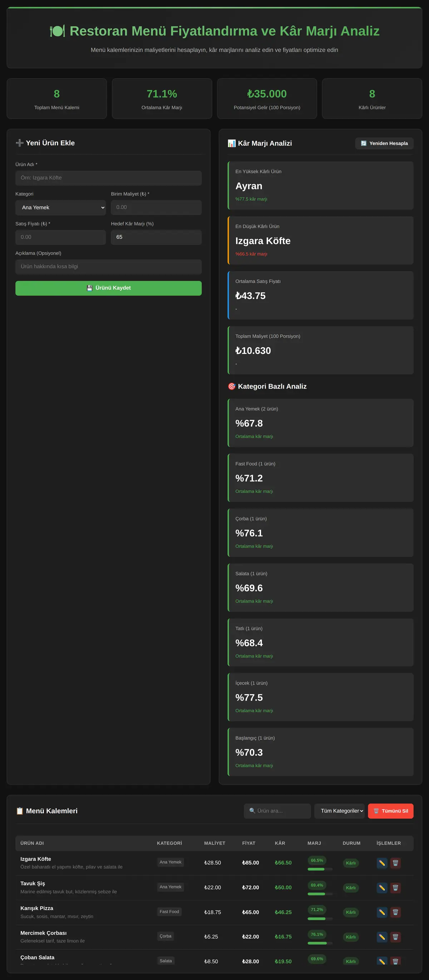Focus the Ürün Adı input field
Image resolution: width=429 pixels, height=980 pixels.
point(108,177)
